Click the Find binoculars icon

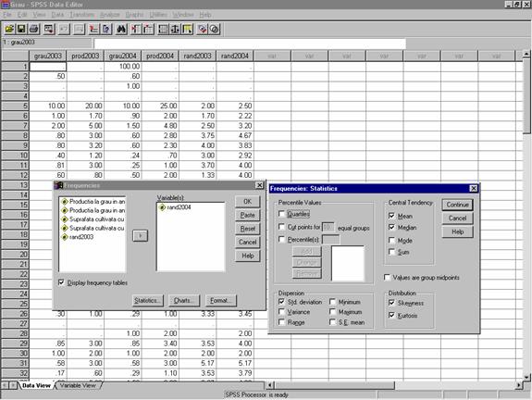pyautogui.click(x=121, y=30)
